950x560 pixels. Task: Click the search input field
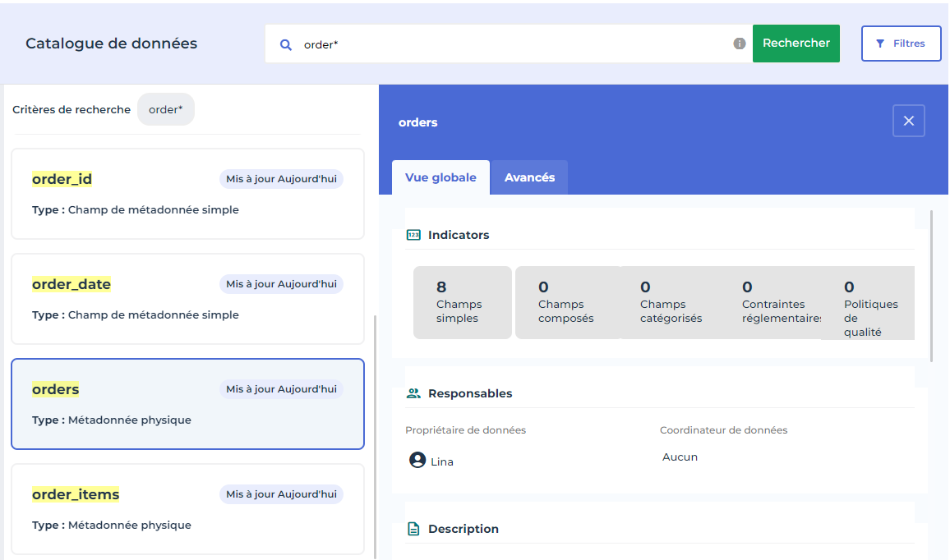510,44
